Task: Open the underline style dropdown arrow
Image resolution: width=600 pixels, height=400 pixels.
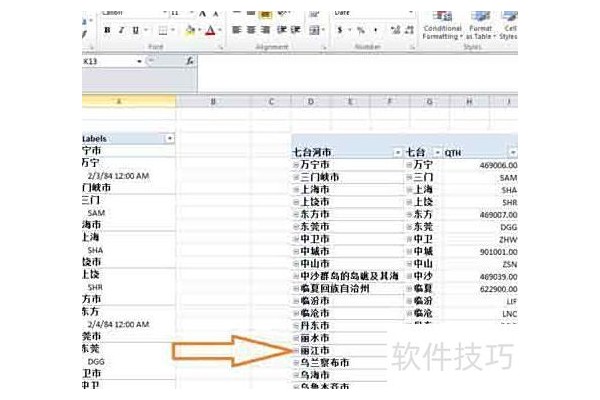Action: pyautogui.click(x=145, y=30)
